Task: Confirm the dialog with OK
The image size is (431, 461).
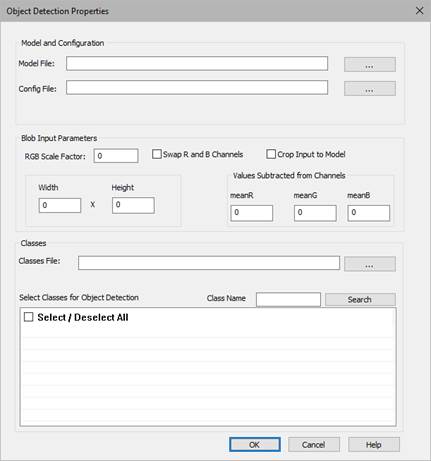Action: click(255, 445)
